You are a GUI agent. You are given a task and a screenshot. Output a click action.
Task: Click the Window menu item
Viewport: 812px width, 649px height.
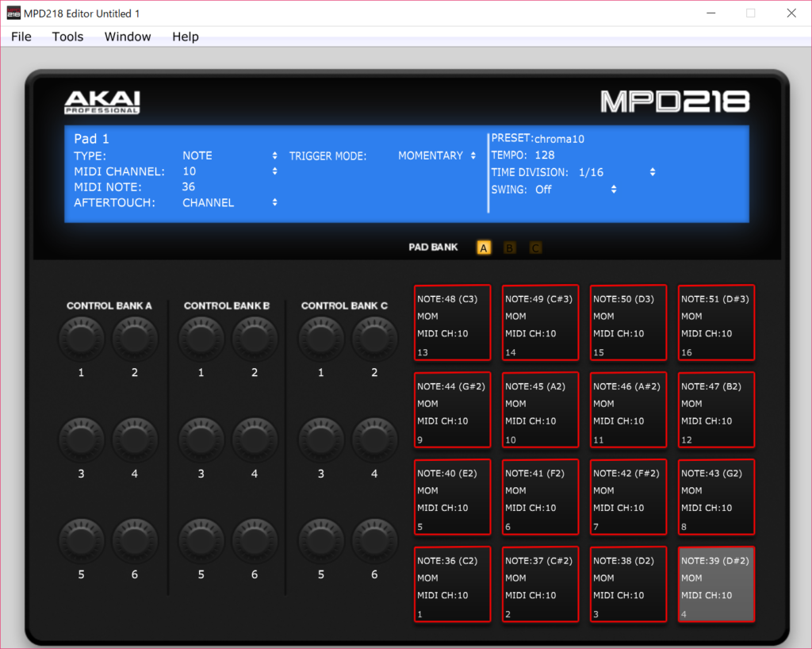(x=128, y=36)
